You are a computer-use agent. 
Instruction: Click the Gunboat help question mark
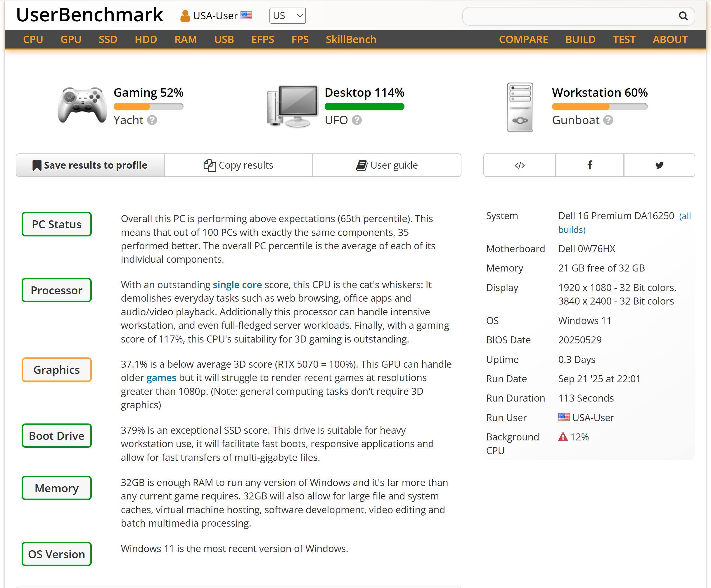click(x=608, y=120)
